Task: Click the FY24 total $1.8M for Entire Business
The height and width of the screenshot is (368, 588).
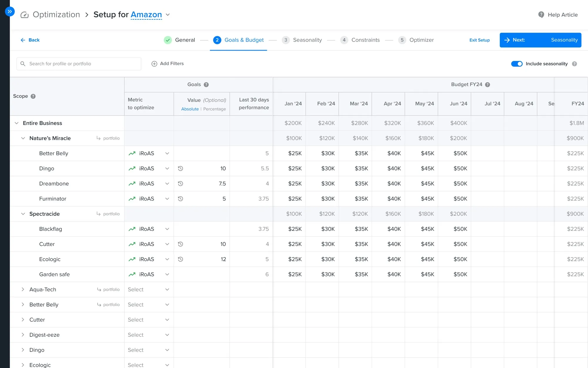Action: [571, 123]
